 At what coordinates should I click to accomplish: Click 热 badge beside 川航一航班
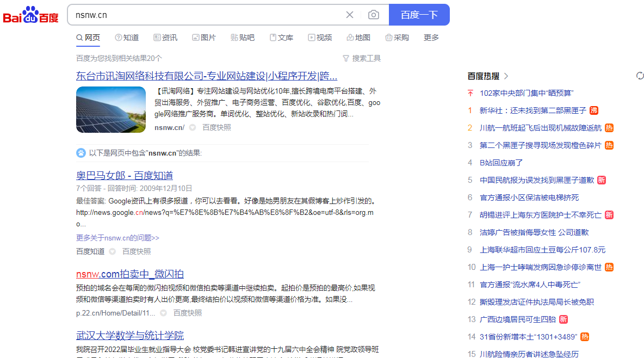[x=609, y=128]
